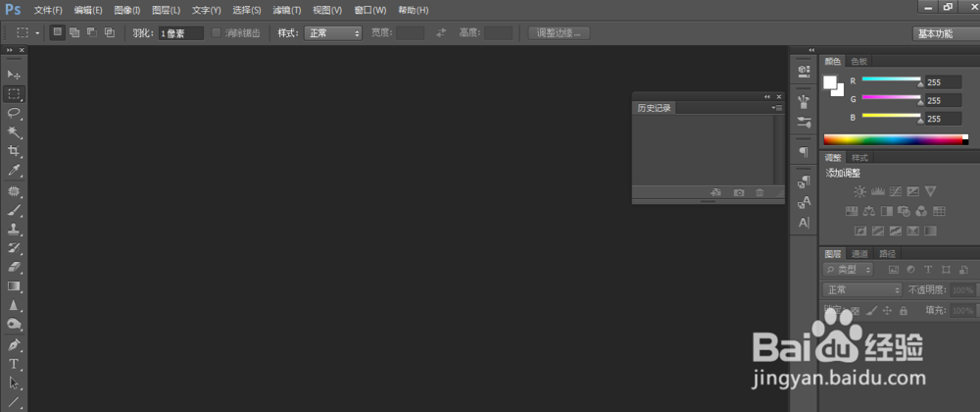This screenshot has width=980, height=412.
Task: Toggle lock transparent pixels in Layers
Action: click(855, 311)
